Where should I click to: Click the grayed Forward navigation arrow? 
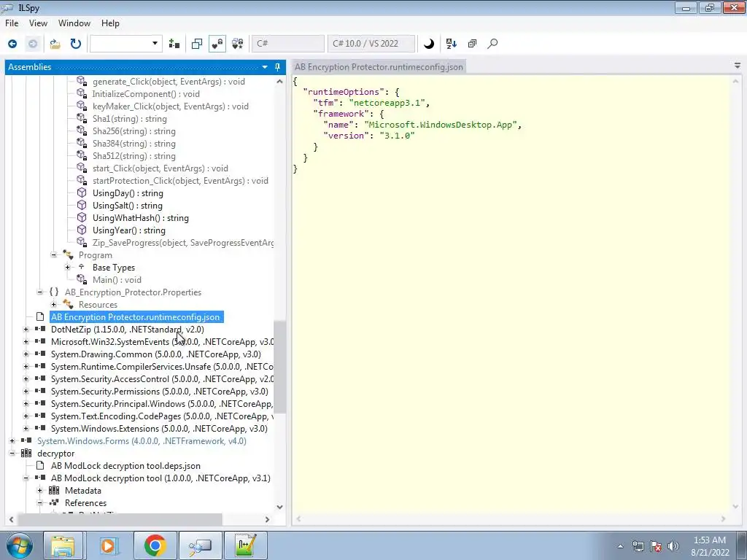pyautogui.click(x=33, y=44)
